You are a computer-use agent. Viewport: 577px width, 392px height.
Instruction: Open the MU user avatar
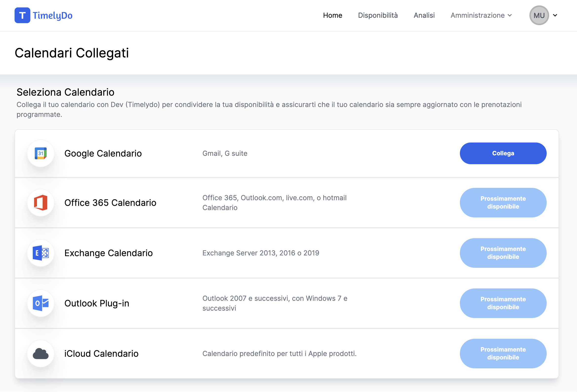pyautogui.click(x=539, y=15)
